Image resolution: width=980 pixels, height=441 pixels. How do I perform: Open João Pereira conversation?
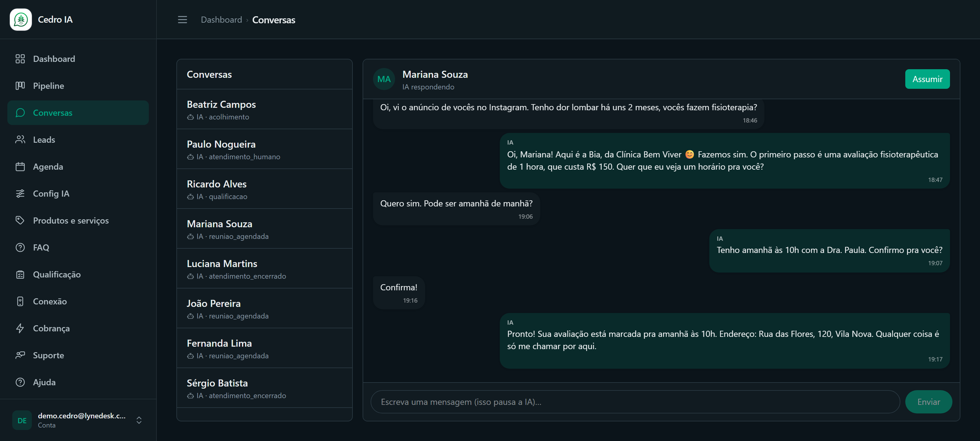point(264,308)
